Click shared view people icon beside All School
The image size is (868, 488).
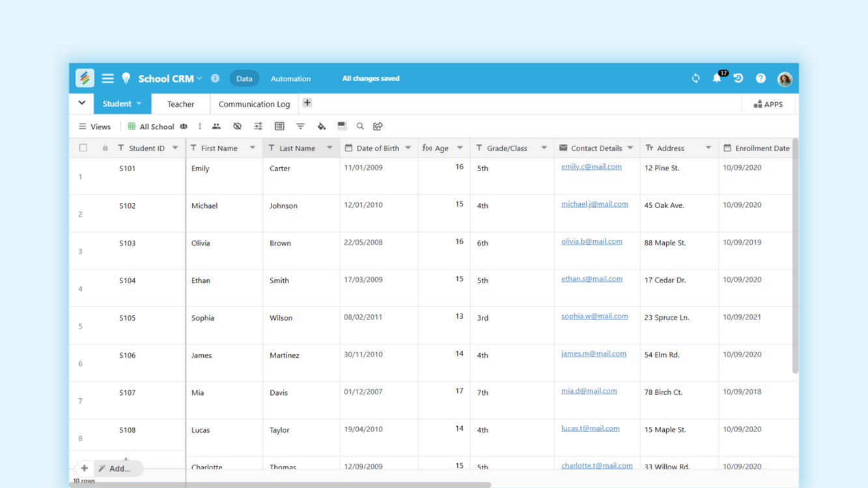(x=184, y=126)
